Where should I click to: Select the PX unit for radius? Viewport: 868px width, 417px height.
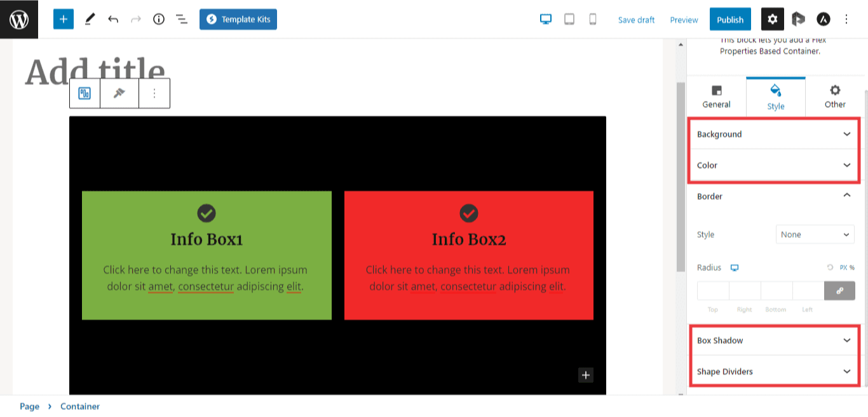coord(843,268)
